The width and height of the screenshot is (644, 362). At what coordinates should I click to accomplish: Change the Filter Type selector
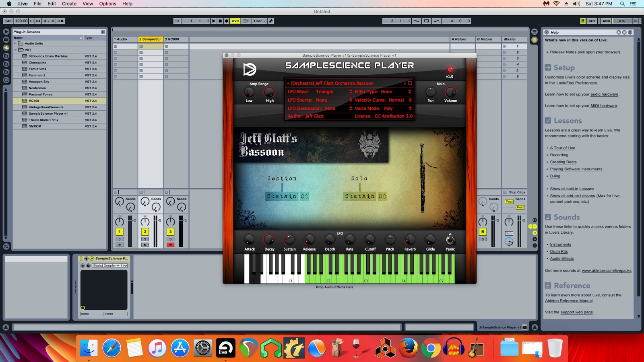click(383, 92)
